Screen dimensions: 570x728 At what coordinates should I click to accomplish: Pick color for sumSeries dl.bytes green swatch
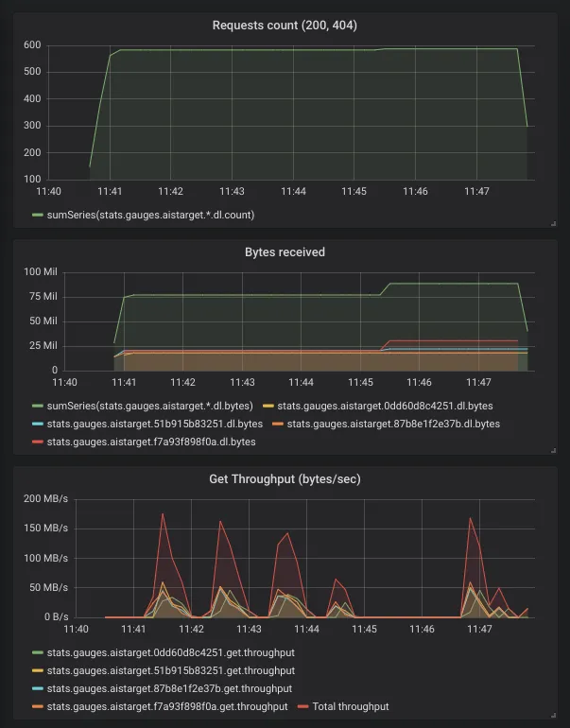pyautogui.click(x=38, y=406)
